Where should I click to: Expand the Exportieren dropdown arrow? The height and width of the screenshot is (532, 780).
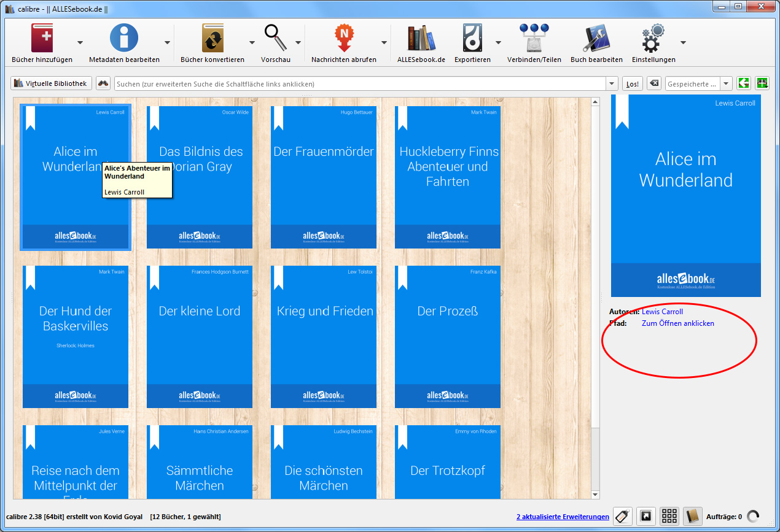pos(498,42)
